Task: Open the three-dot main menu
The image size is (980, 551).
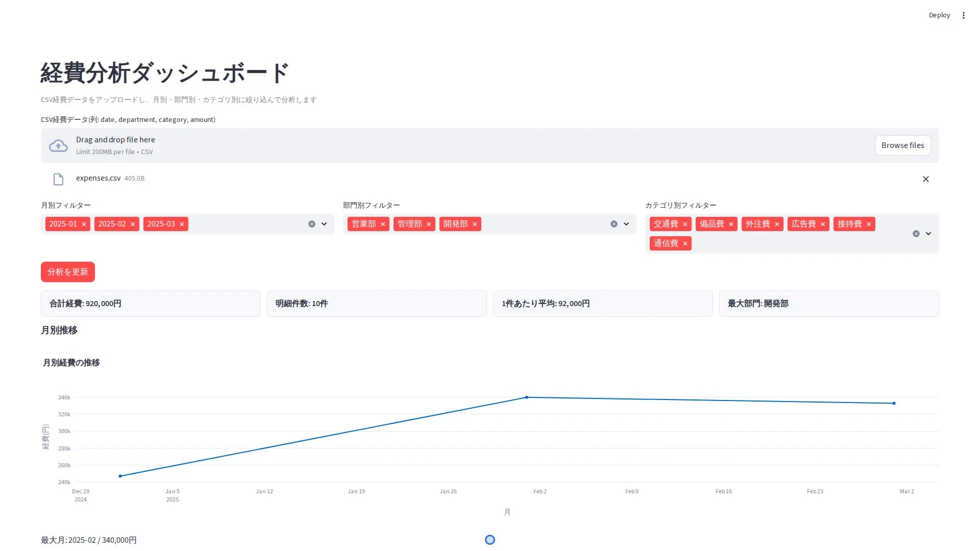Action: coord(964,15)
